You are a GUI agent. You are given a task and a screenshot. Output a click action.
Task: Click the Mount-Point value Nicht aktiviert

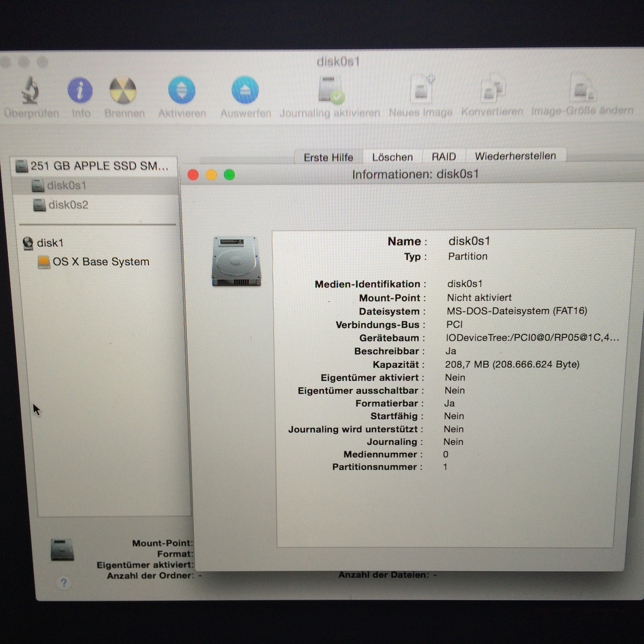point(479,297)
